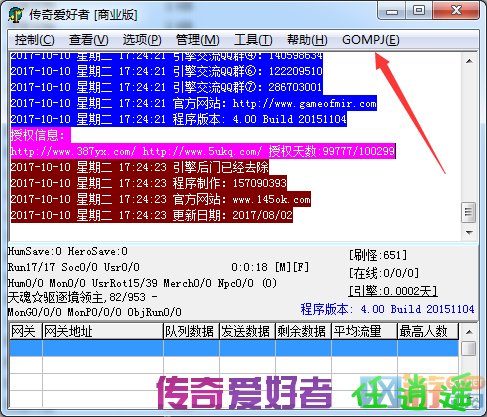The image size is (487, 417).
Task: Click the log scrollbar thumb
Action: [469, 212]
